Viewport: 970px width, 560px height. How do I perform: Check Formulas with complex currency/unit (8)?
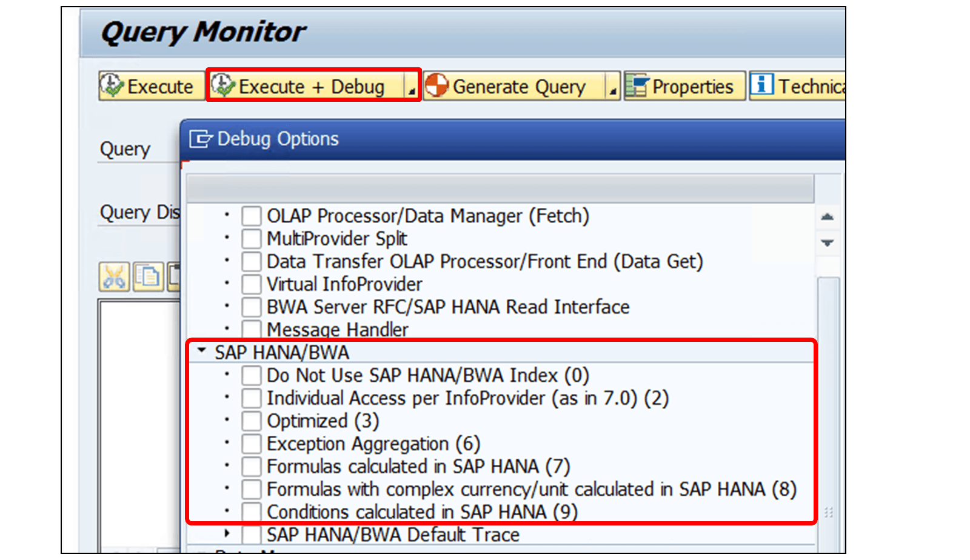tap(251, 489)
